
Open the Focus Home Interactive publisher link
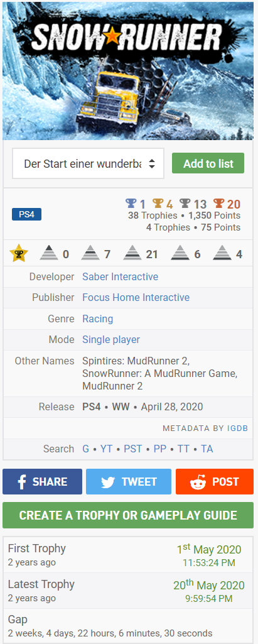click(x=136, y=297)
